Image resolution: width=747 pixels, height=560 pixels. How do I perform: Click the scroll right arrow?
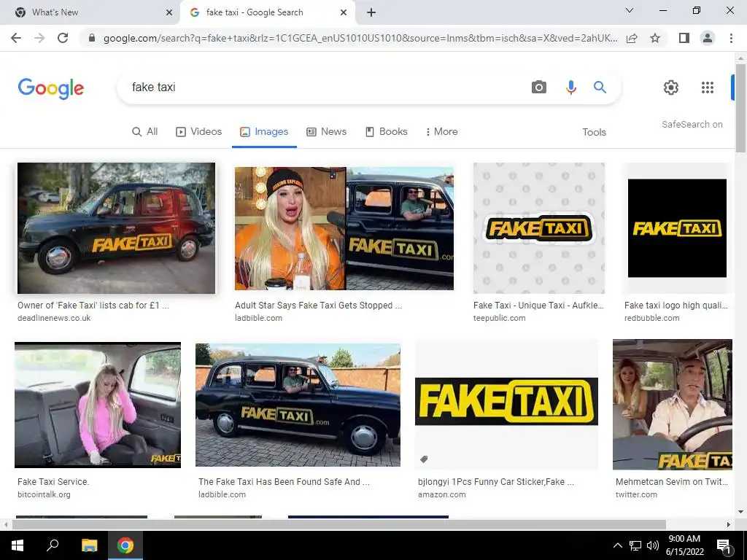click(729, 524)
